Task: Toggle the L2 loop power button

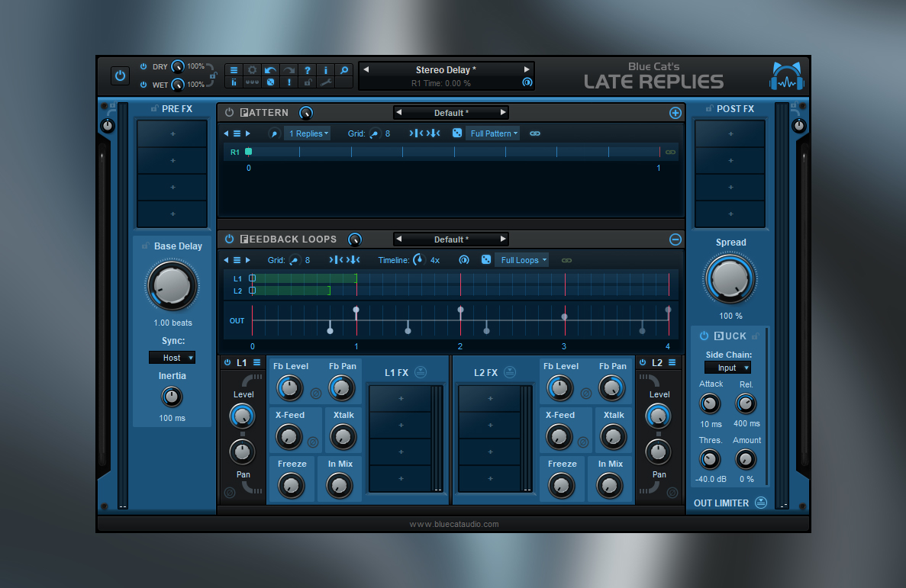Action: pyautogui.click(x=643, y=363)
